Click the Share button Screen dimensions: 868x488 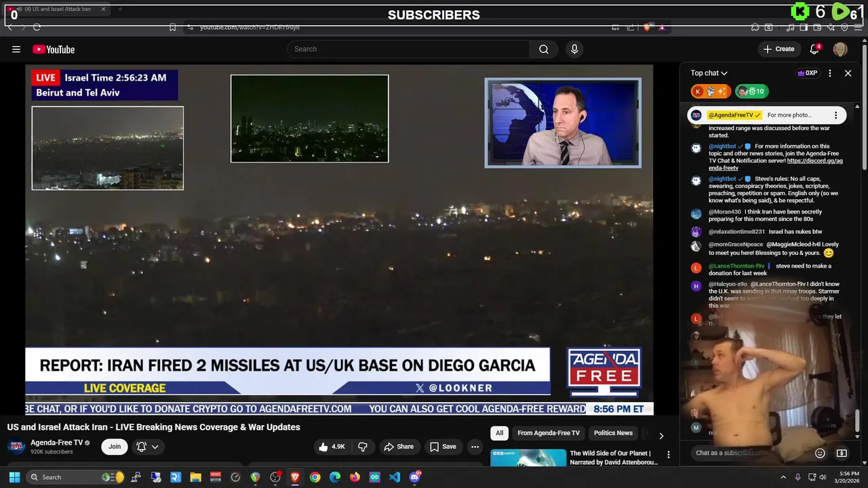tap(398, 447)
